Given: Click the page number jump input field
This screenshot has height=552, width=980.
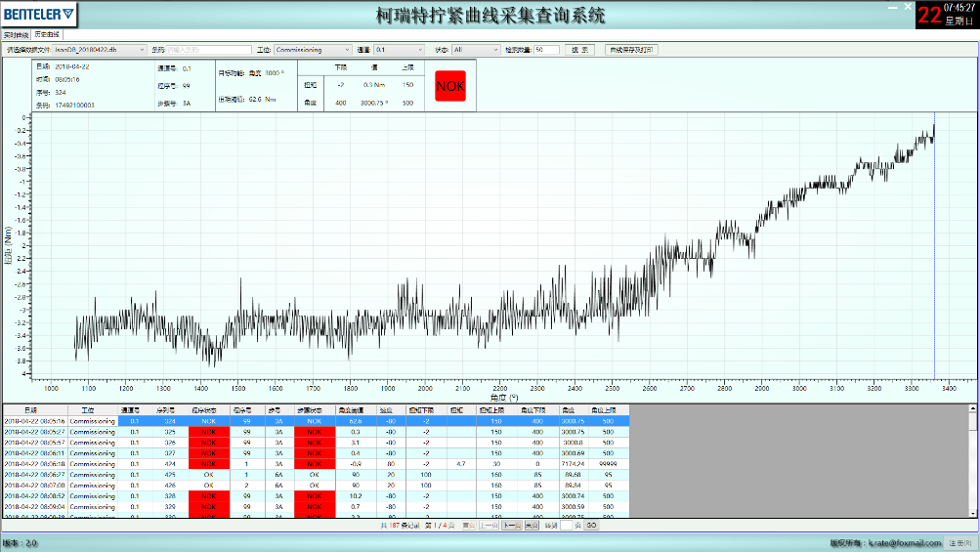Looking at the screenshot, I should click(x=567, y=526).
